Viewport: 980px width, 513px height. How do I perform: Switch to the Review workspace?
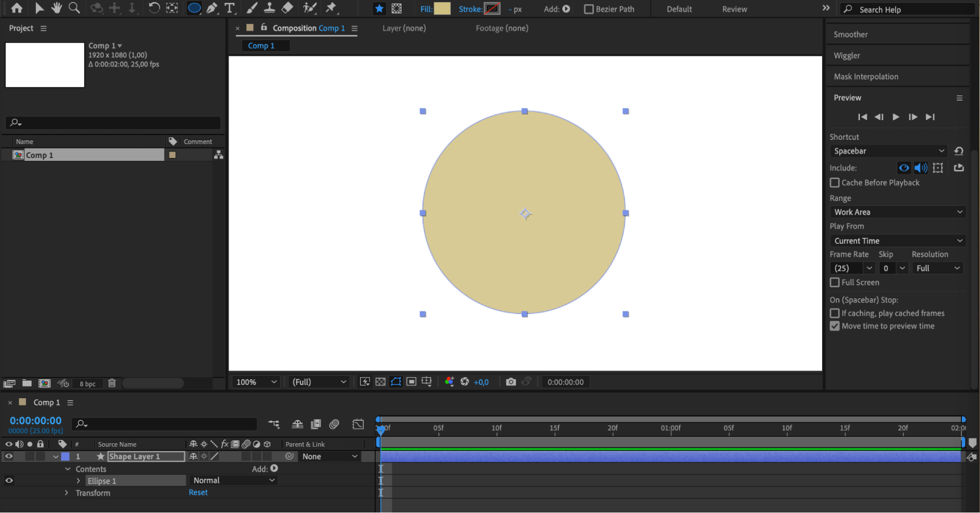pos(734,9)
